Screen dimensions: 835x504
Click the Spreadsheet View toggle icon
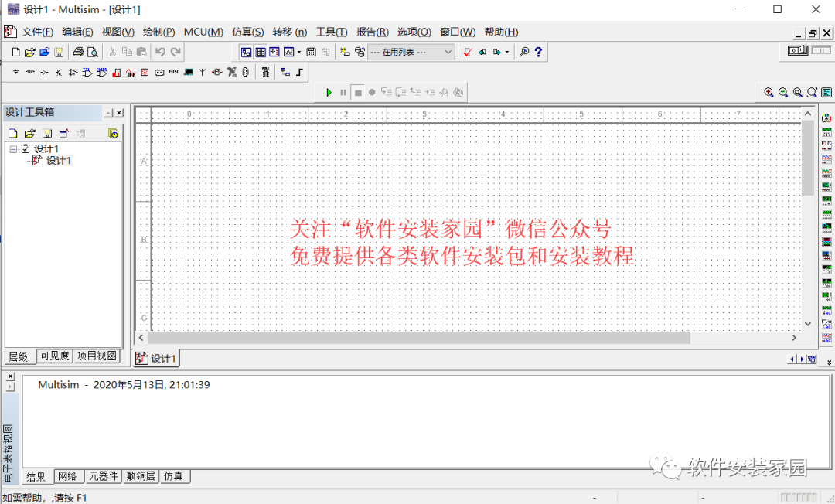tap(261, 52)
